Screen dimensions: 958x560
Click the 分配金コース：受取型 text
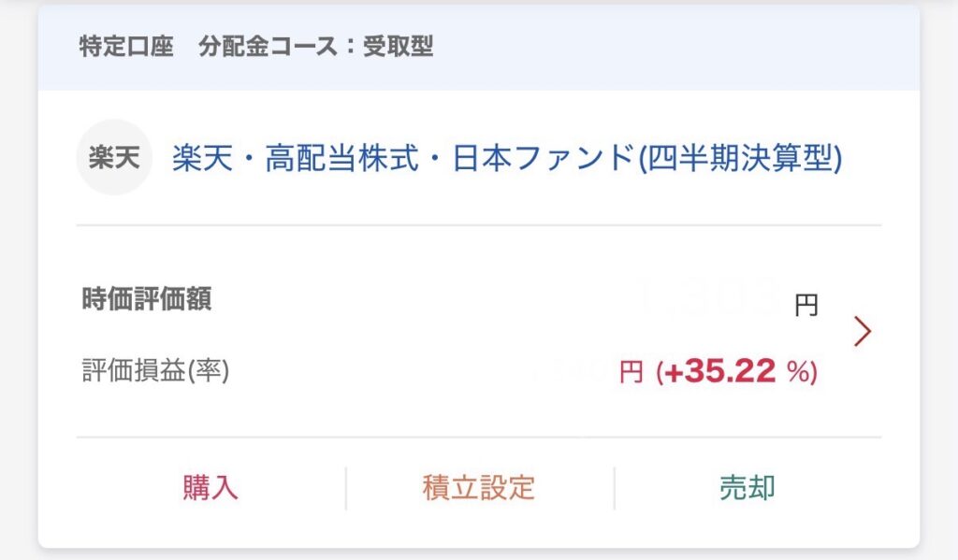click(315, 48)
